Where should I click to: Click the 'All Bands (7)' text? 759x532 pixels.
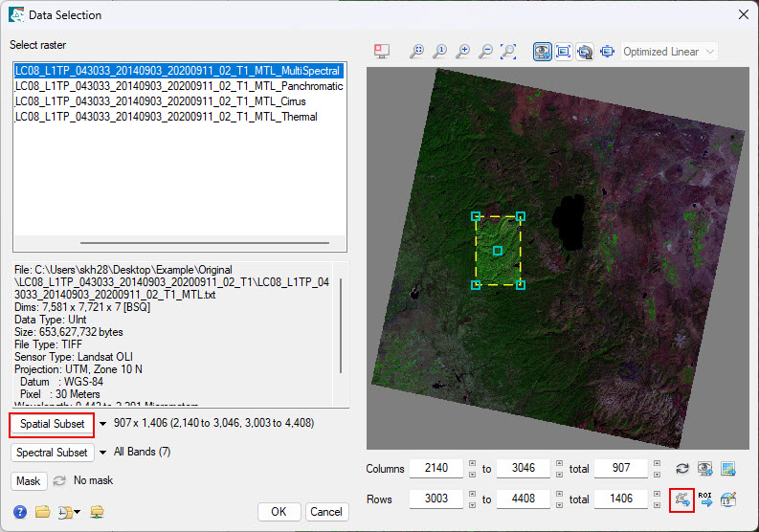(x=142, y=452)
